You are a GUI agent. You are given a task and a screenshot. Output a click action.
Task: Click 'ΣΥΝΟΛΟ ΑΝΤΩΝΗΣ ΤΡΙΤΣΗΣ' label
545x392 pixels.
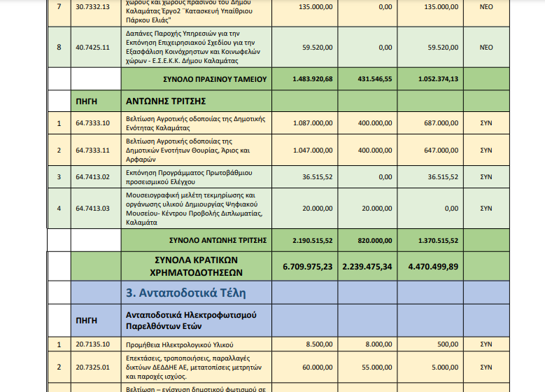[x=218, y=240]
